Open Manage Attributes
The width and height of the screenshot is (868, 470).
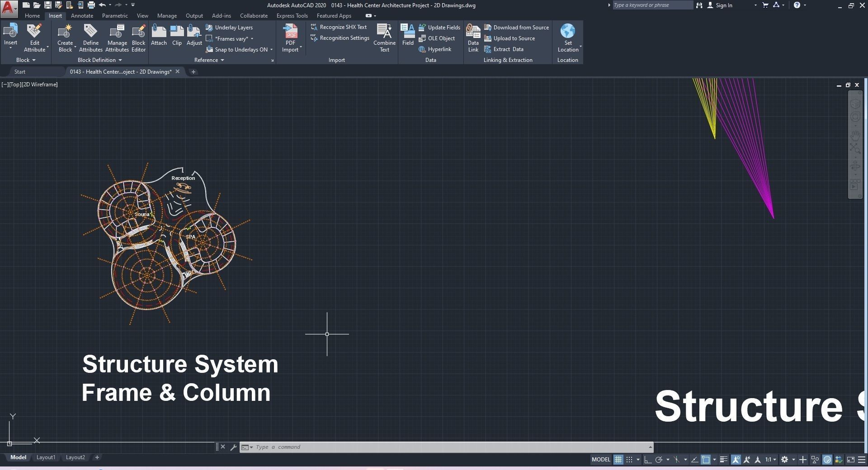117,38
